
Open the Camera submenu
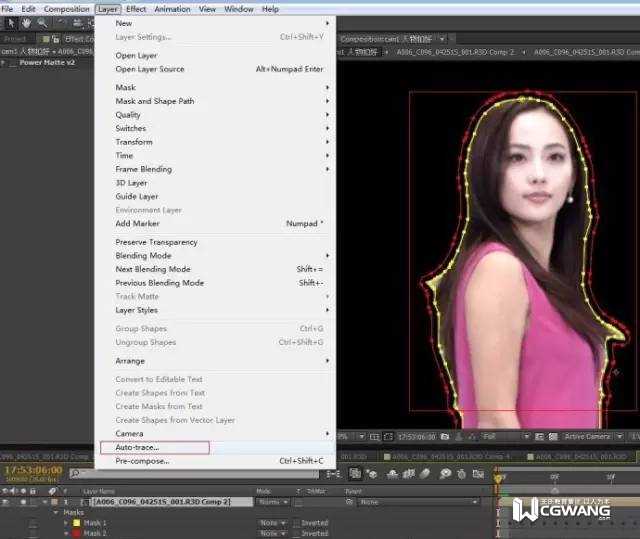(216, 434)
